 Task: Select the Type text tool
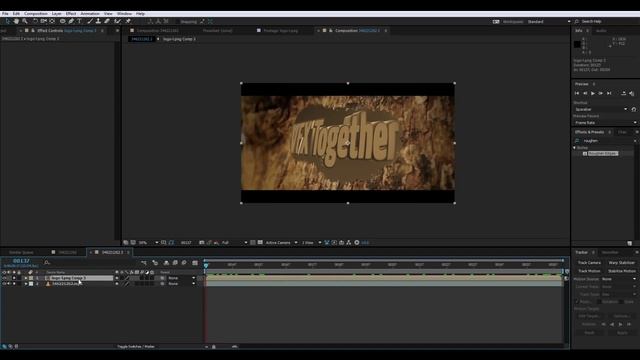point(79,21)
